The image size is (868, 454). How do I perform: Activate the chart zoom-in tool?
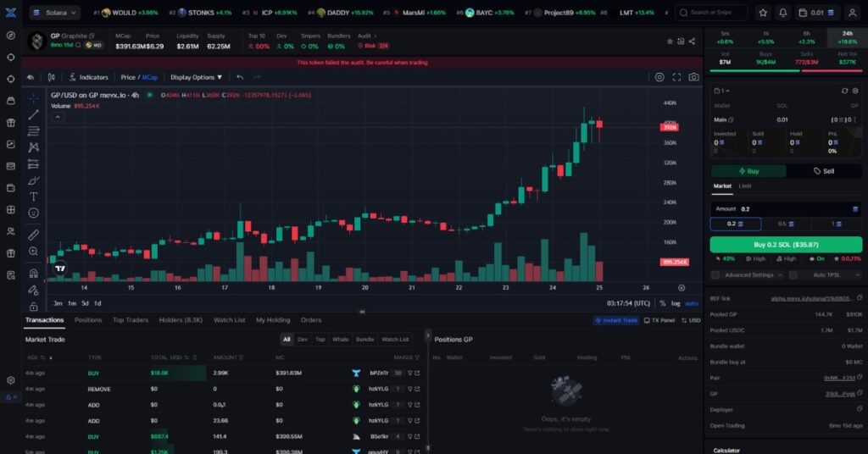(x=34, y=252)
